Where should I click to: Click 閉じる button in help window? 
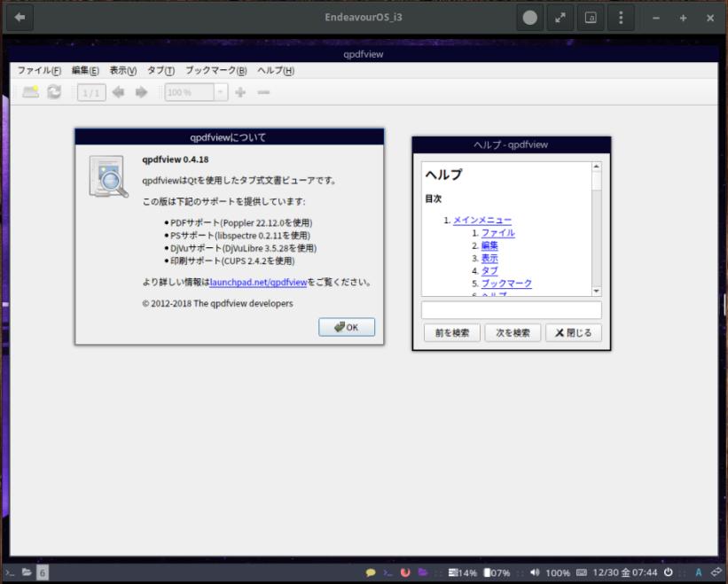coord(574,332)
